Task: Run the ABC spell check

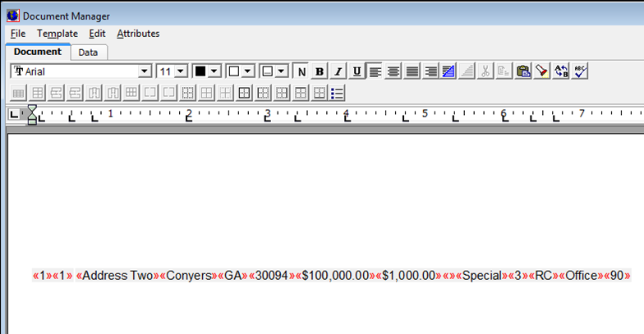Action: coord(582,71)
